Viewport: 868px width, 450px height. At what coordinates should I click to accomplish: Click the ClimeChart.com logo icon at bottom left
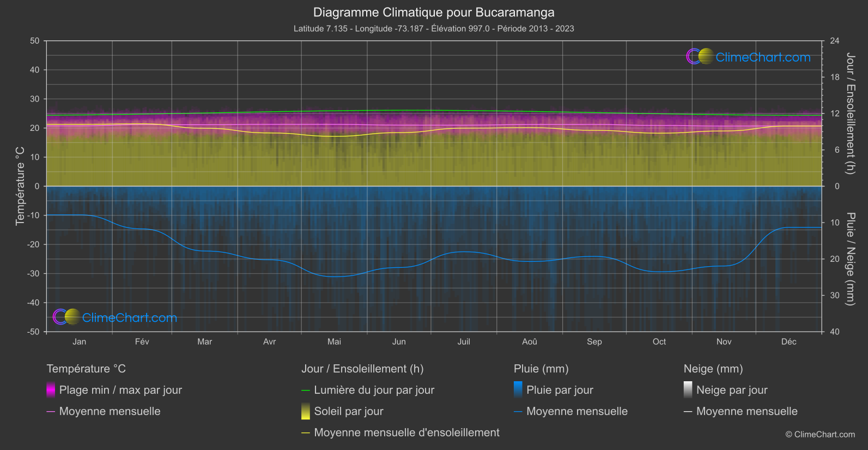[x=66, y=317]
